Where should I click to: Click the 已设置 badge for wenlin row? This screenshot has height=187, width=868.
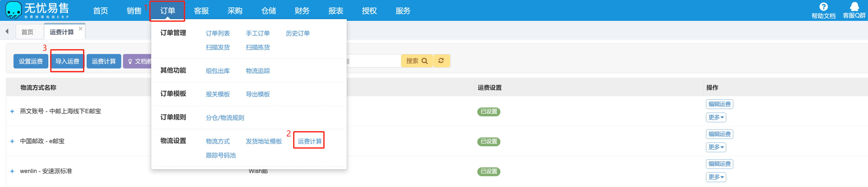489,172
